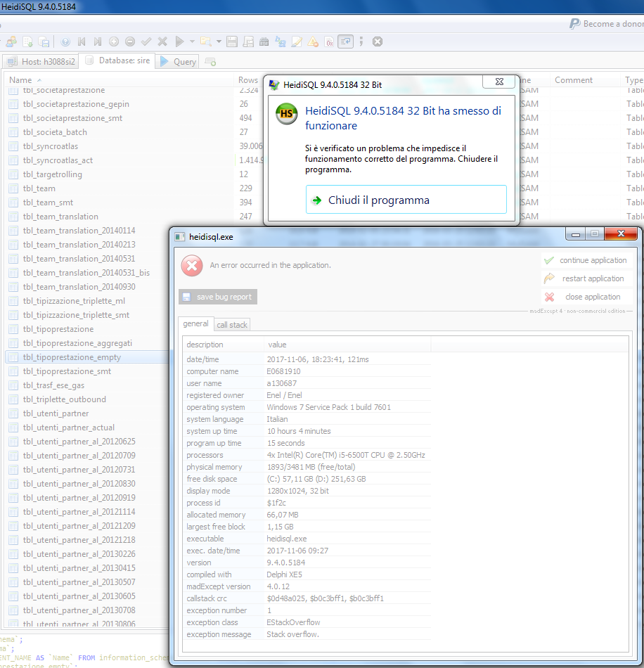This screenshot has width=644, height=668.
Task: Select table tbl_trasf_ese_gas
Action: tap(53, 385)
